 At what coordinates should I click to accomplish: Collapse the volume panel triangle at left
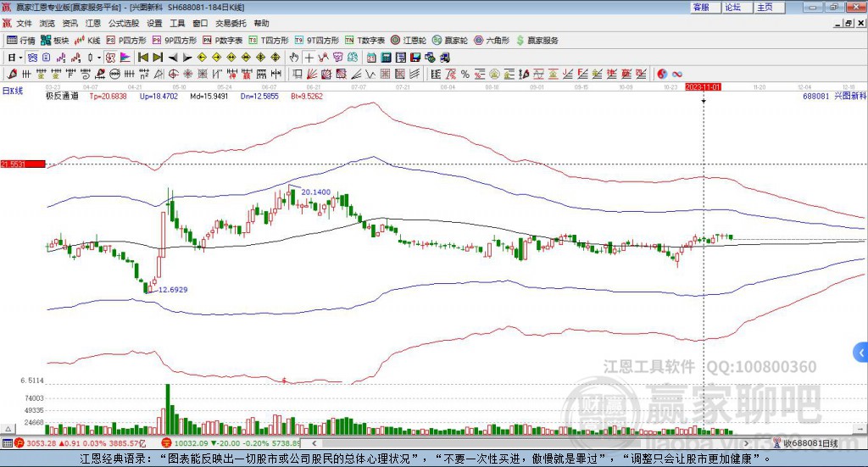(x=8, y=429)
